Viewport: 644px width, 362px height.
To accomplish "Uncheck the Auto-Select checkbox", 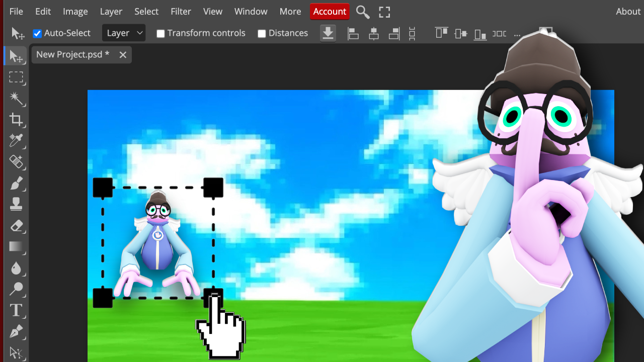I will [x=37, y=34].
